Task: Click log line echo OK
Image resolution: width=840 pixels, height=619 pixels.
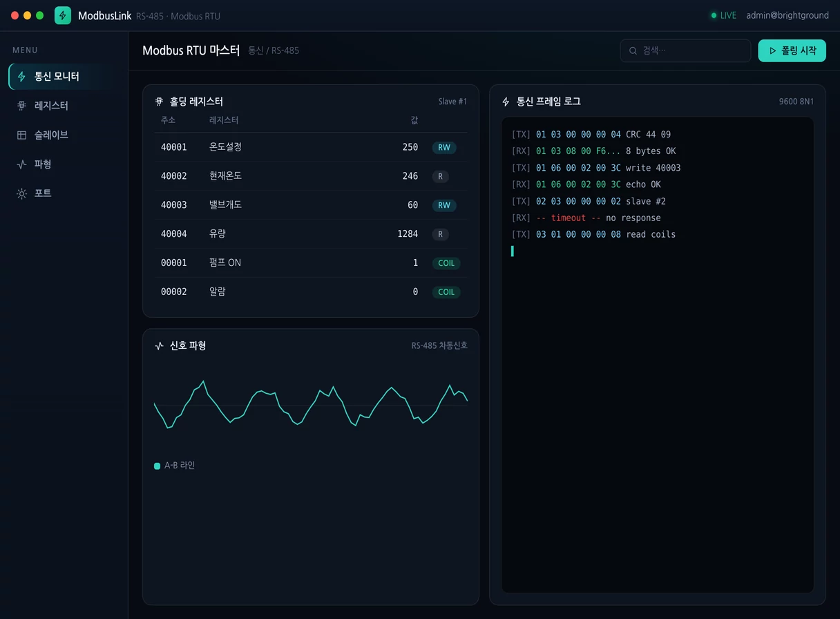Action: [586, 184]
